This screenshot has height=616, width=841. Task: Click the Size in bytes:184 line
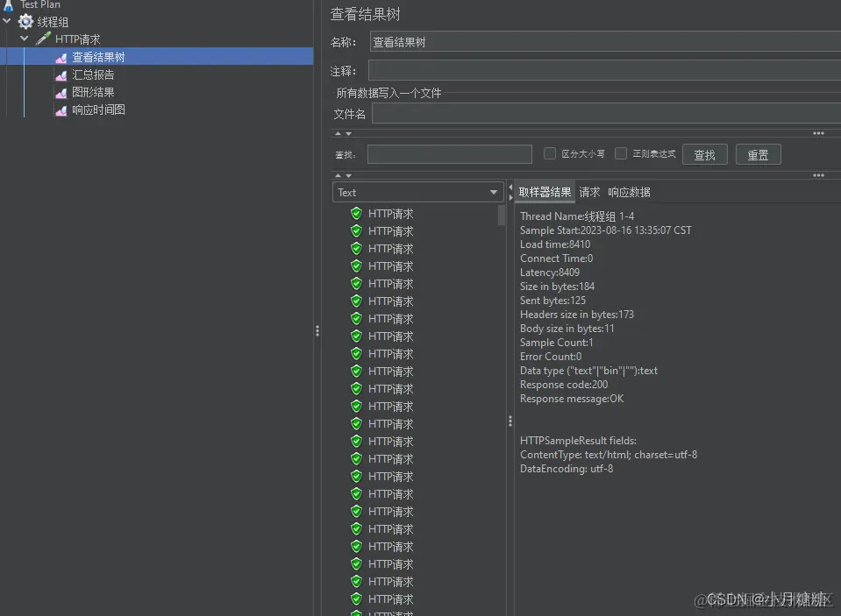click(557, 287)
